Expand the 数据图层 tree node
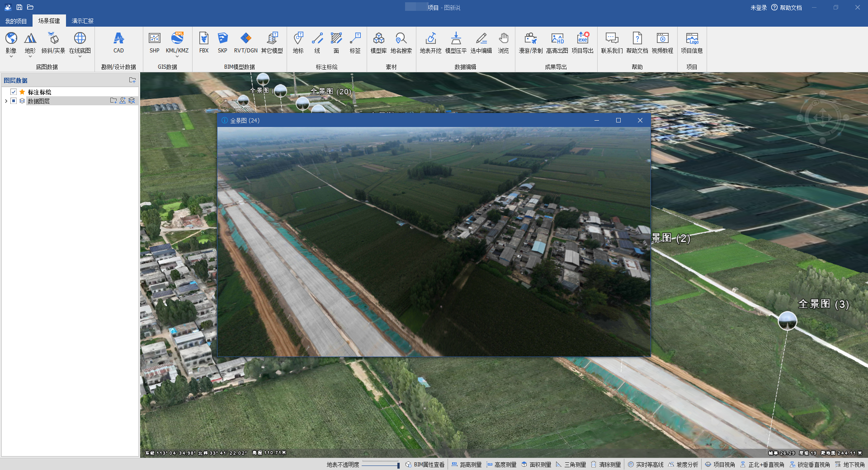The image size is (868, 470). coord(6,101)
